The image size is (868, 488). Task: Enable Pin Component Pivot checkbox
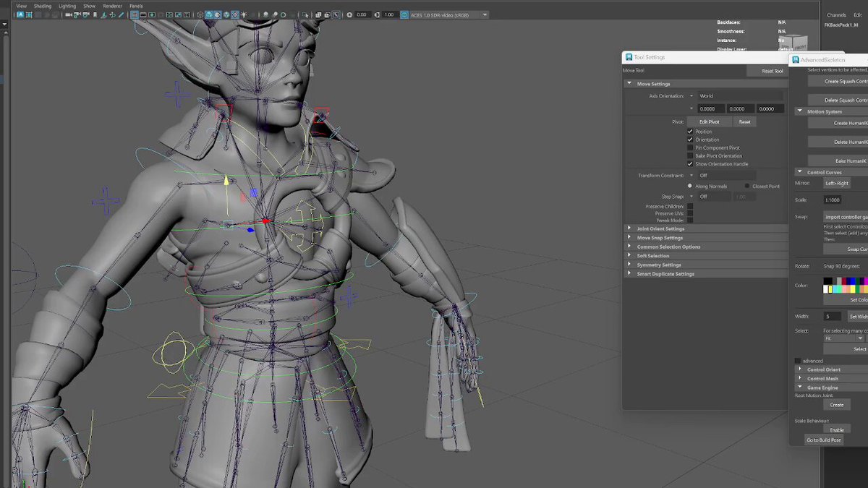[690, 147]
